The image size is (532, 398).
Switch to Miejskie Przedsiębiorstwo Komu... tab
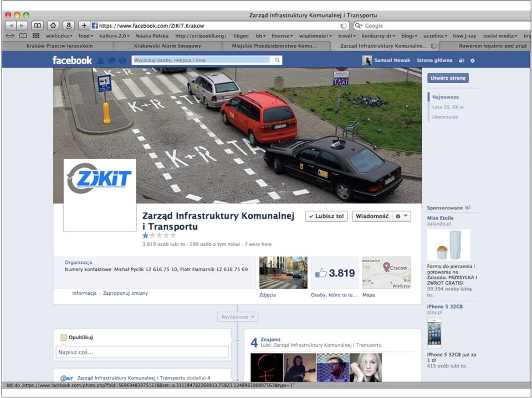tap(274, 46)
